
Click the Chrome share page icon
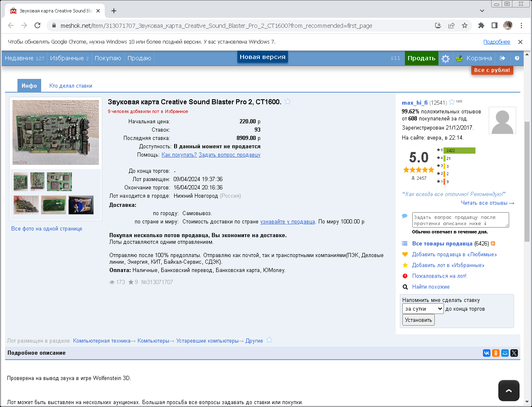pos(451,25)
